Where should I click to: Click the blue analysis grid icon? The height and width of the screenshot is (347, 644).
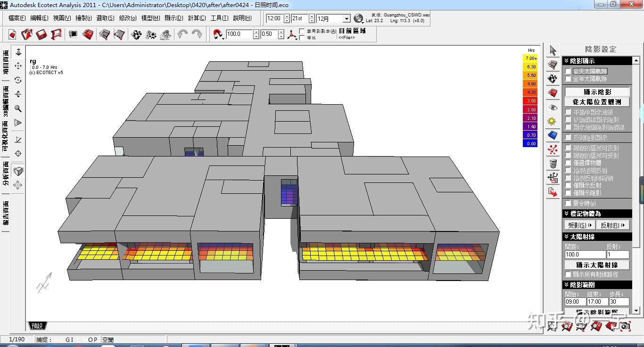point(553,136)
